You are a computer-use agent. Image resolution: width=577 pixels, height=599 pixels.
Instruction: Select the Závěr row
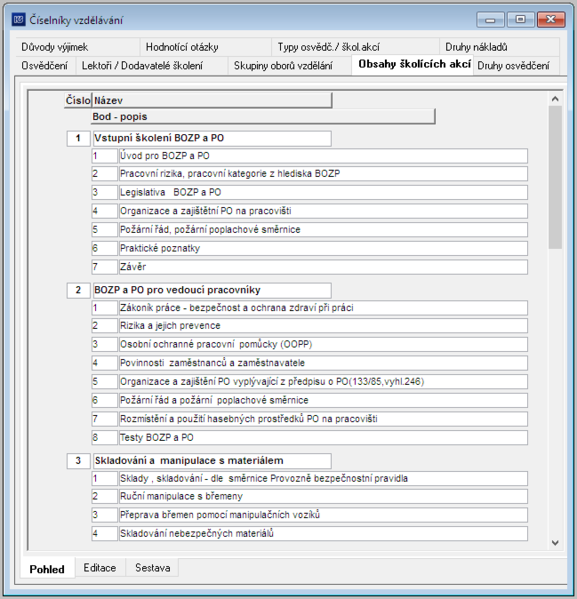pyautogui.click(x=323, y=267)
